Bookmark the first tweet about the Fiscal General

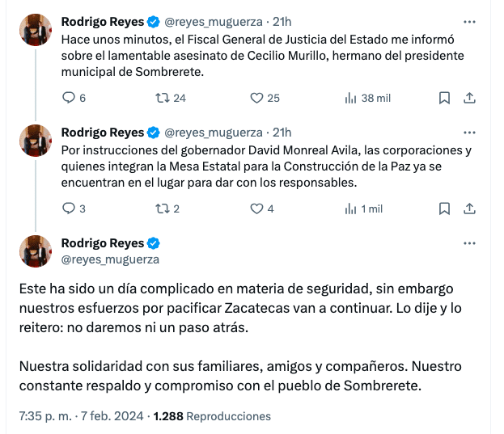pyautogui.click(x=444, y=98)
